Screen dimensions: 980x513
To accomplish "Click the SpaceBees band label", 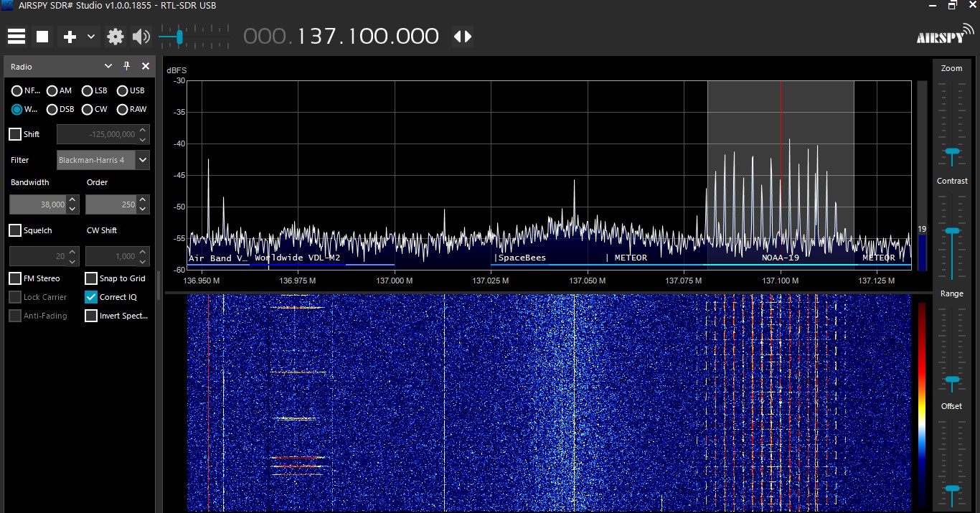I will click(x=522, y=258).
